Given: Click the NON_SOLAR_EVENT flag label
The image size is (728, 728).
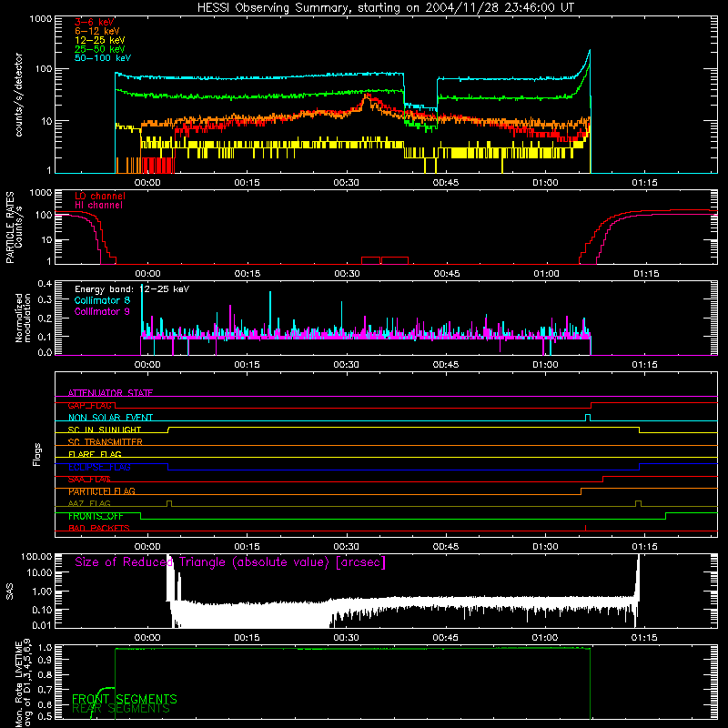Looking at the screenshot, I should click(110, 418).
